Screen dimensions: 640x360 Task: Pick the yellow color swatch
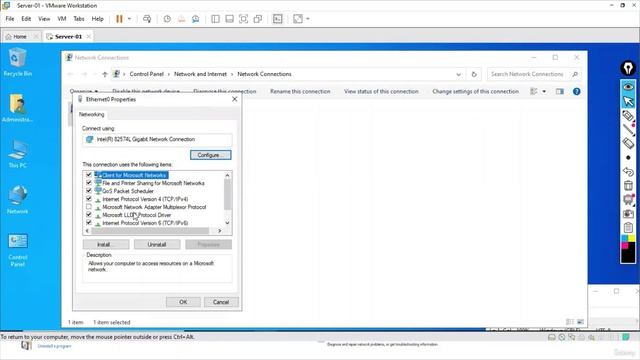click(631, 238)
